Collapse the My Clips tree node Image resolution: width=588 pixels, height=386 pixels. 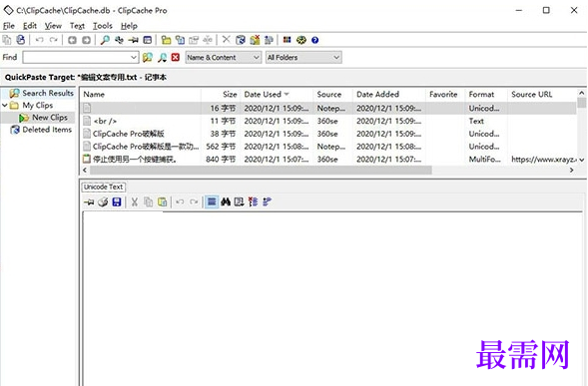5,106
